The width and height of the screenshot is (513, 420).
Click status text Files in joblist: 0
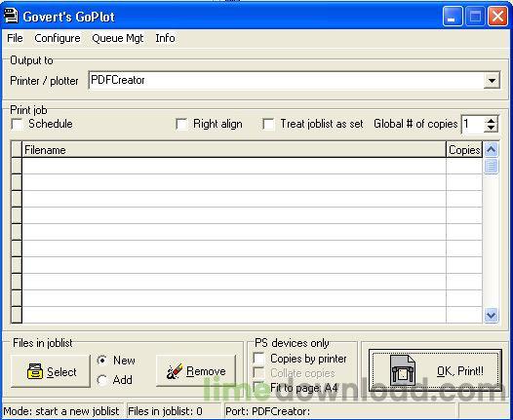(165, 411)
